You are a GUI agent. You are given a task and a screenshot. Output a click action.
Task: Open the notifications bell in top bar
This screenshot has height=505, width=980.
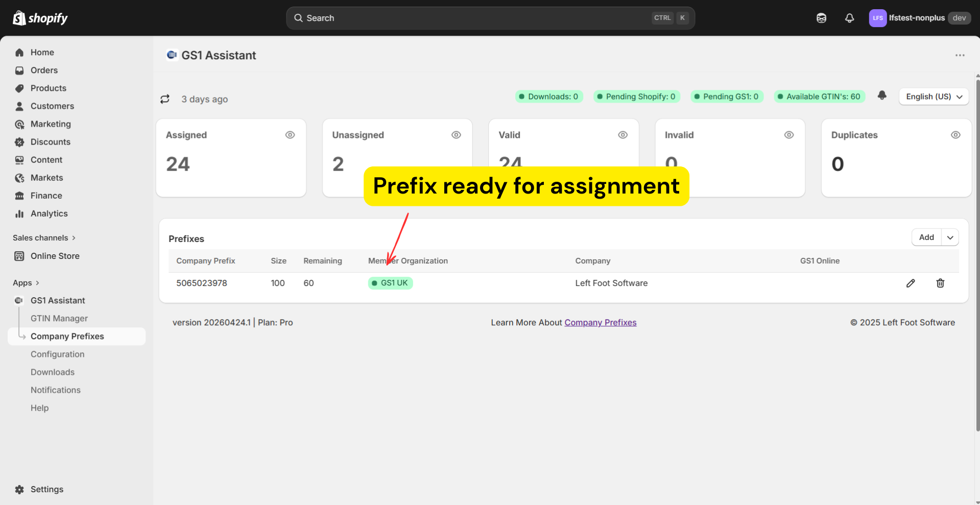(x=849, y=18)
